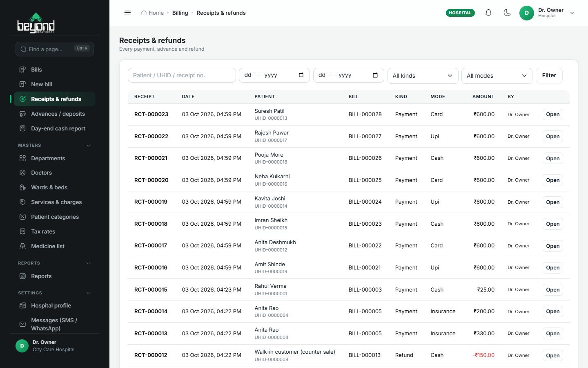
Task: Go to Home breadcrumb
Action: click(153, 13)
